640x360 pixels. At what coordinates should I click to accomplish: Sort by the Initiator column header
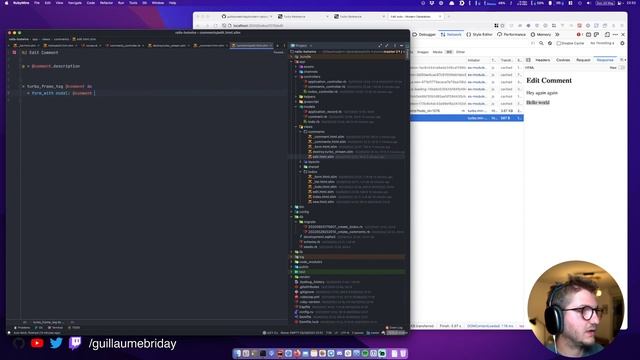click(x=473, y=60)
